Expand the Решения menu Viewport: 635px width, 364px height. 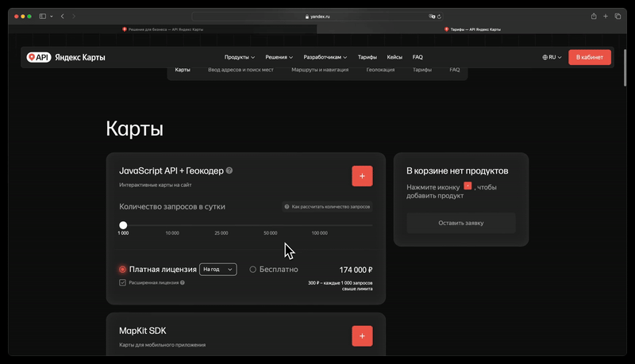pos(279,57)
